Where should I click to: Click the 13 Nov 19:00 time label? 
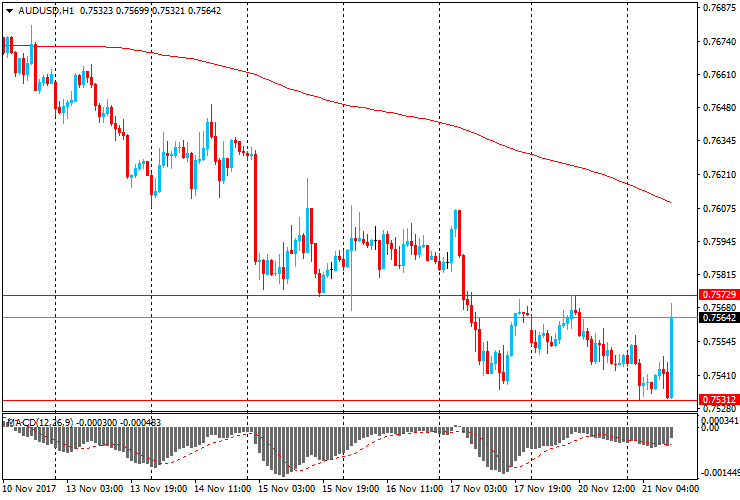coord(158,488)
